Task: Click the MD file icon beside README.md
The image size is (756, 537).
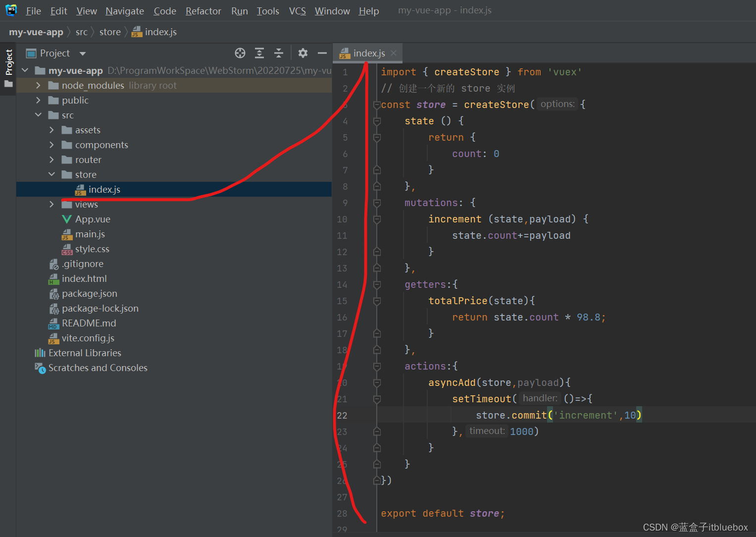Action: pos(53,323)
